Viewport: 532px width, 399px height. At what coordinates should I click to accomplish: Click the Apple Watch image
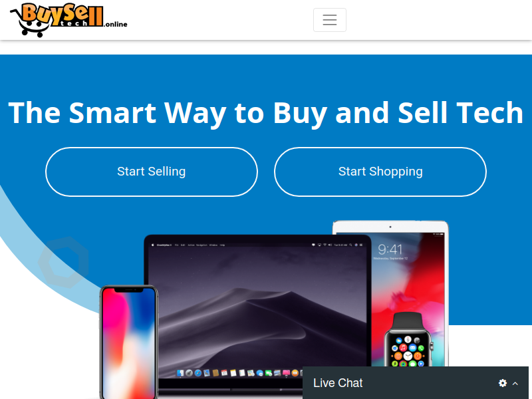click(x=409, y=340)
